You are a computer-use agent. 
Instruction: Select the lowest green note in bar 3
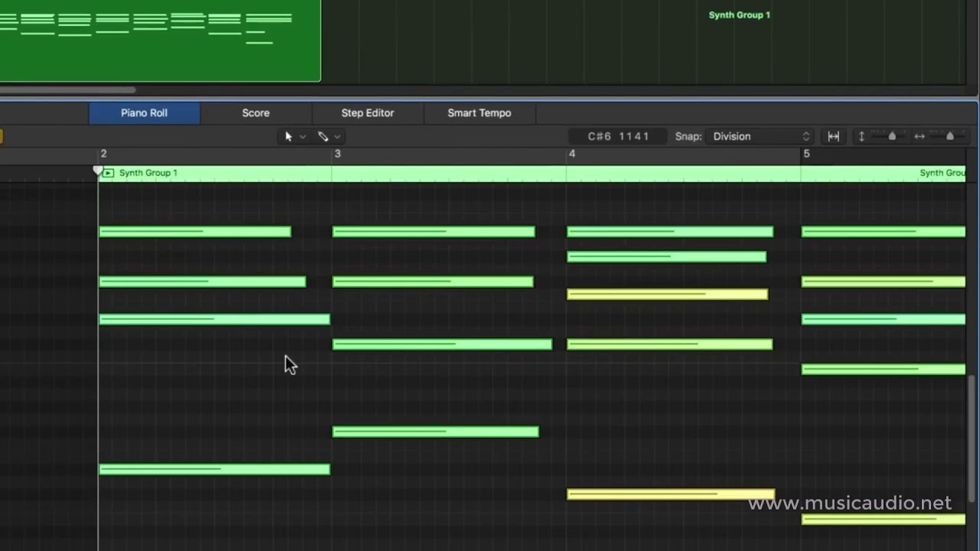pos(436,432)
